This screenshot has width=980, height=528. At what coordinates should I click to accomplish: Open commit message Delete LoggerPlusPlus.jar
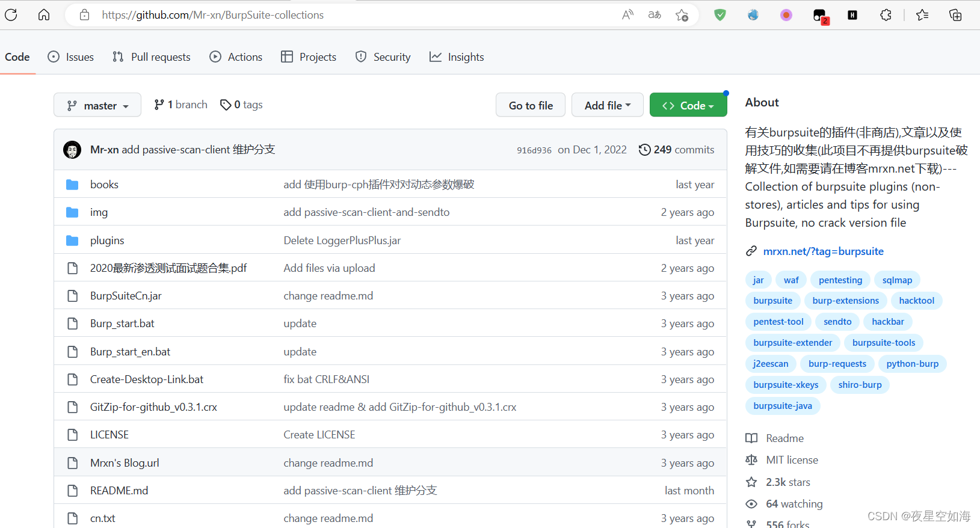tap(342, 241)
